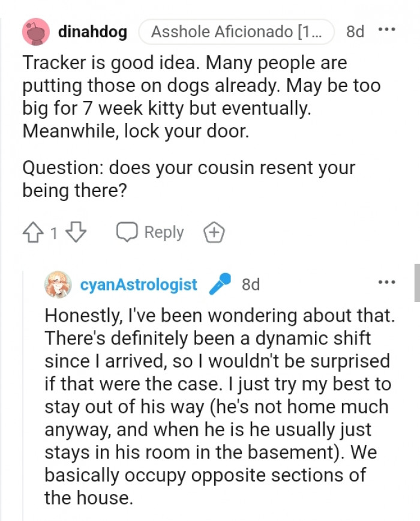Click the Reply button under dinahdog's comment
This screenshot has height=521, width=420.
(x=151, y=232)
